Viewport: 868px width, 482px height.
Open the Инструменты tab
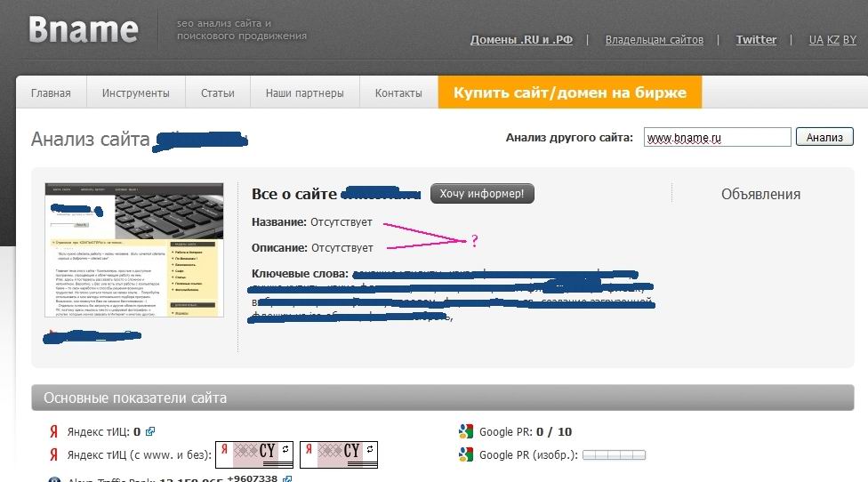[135, 92]
